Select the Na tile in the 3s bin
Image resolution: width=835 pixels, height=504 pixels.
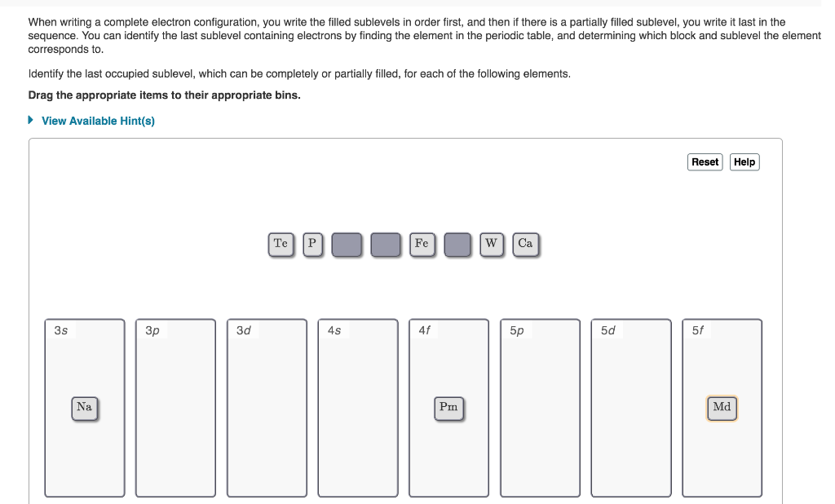(84, 407)
